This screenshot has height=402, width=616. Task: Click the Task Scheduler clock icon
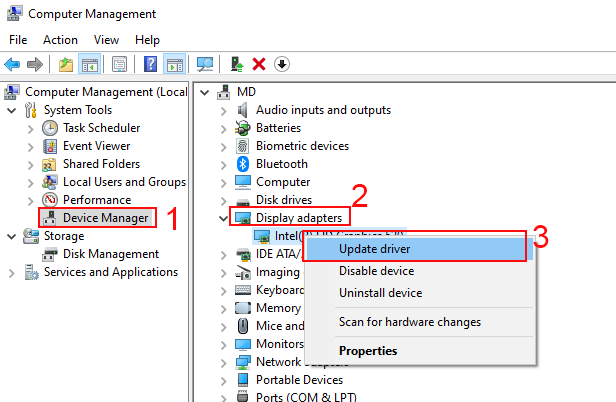tap(50, 128)
